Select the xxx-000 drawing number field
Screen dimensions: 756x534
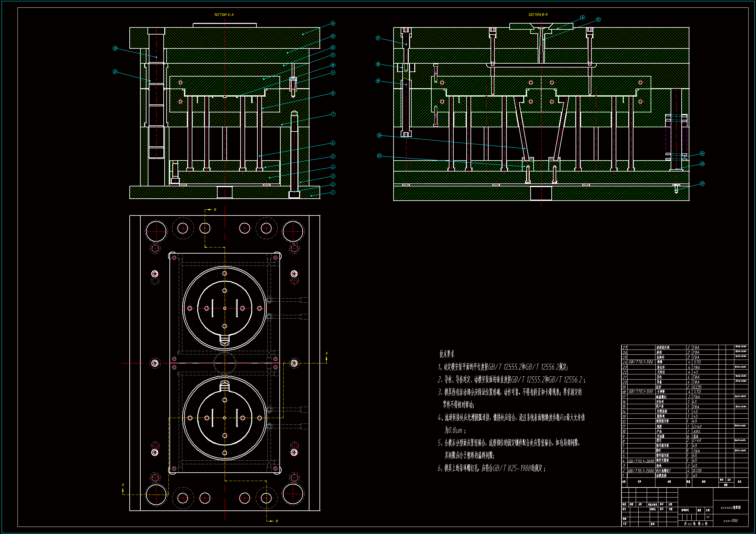click(730, 521)
